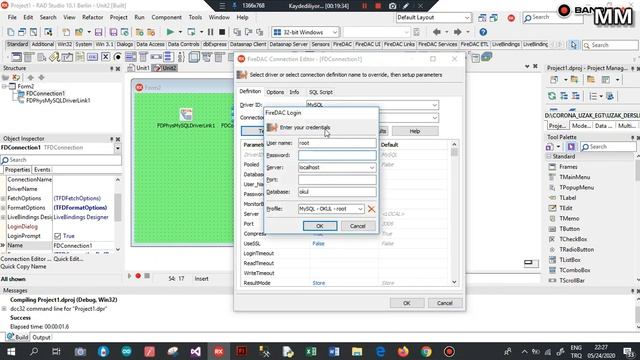640x360 pixels.
Task: Open the Component menu
Action: click(167, 18)
